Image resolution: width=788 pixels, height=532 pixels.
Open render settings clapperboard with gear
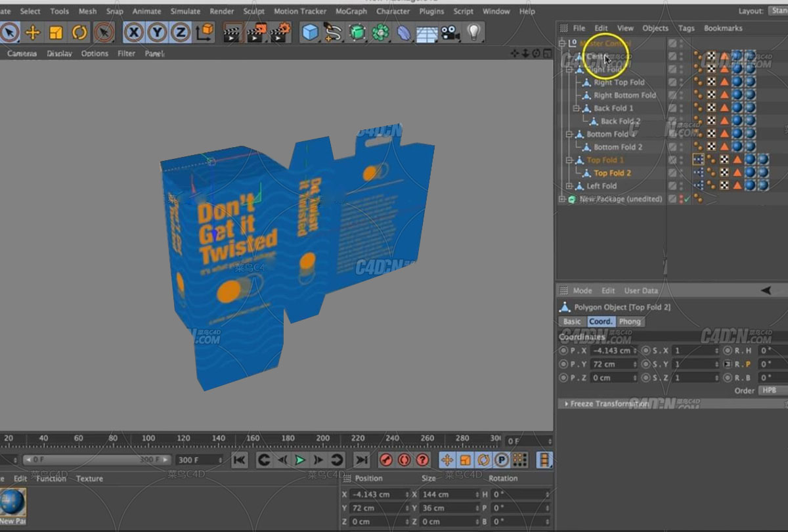click(280, 32)
